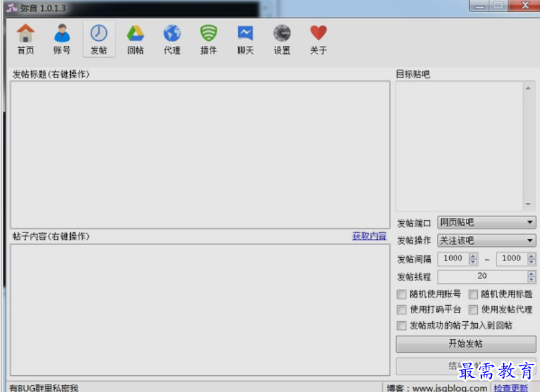The height and width of the screenshot is (392, 540).
Task: Open the 聊天 chat icon
Action: [245, 39]
